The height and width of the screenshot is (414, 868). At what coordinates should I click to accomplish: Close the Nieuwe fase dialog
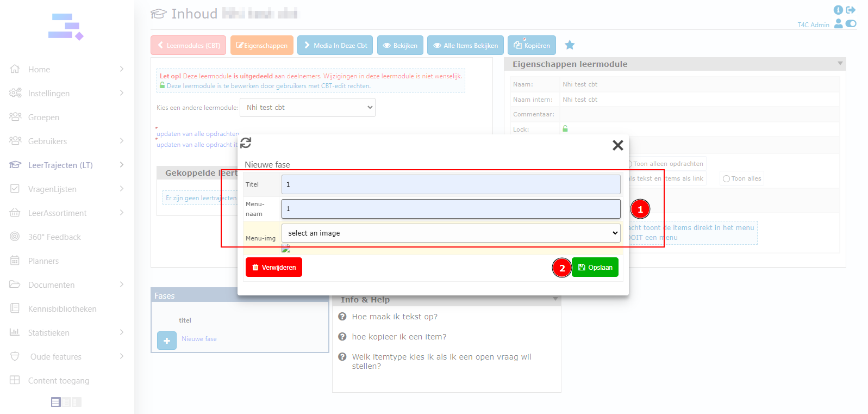tap(617, 145)
